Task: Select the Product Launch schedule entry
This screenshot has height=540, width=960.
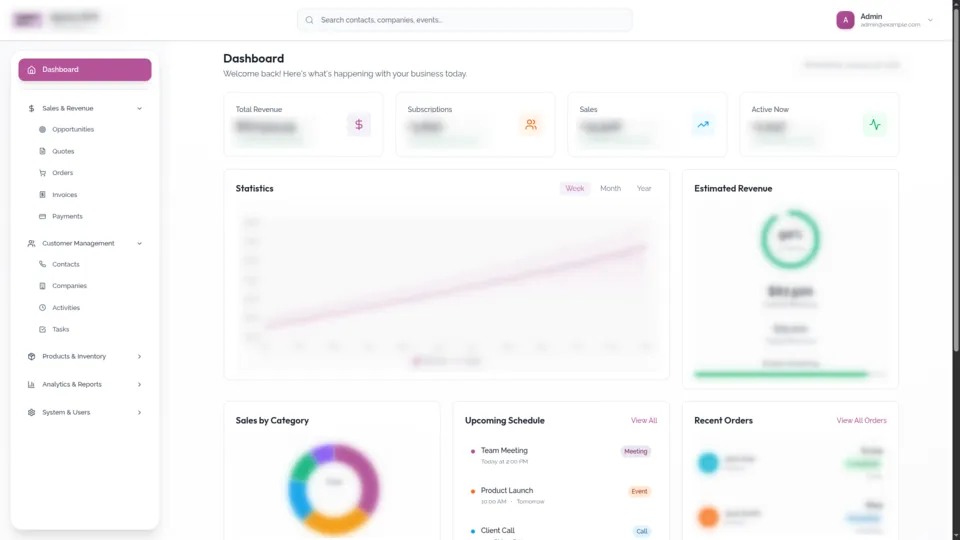Action: [560, 495]
